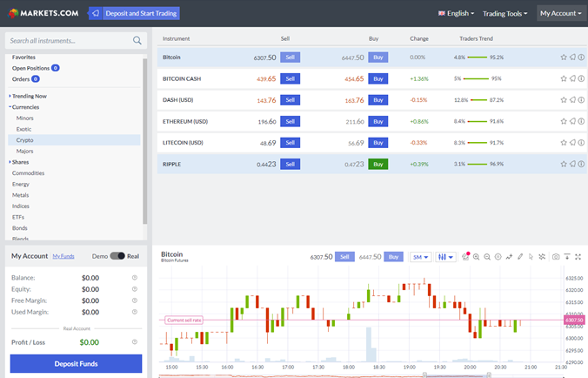Expand the Shares category
The image size is (588, 378).
19,162
